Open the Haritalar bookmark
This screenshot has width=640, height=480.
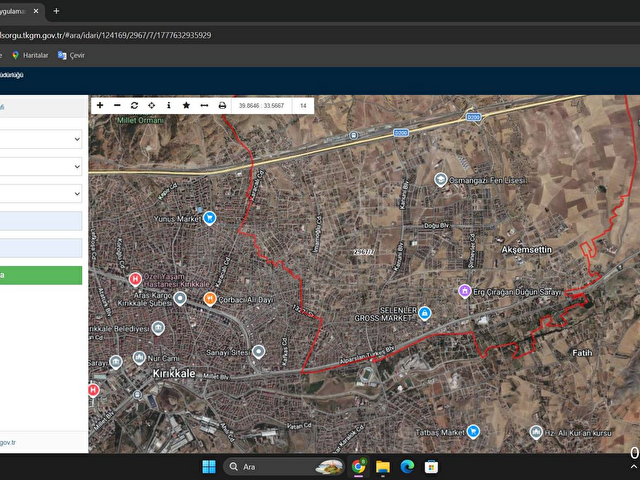30,55
